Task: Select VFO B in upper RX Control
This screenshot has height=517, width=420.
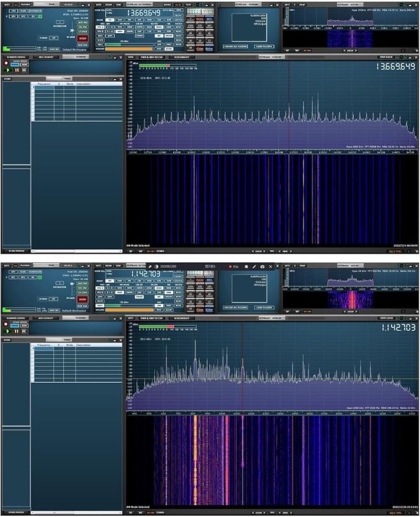Action: (x=100, y=32)
